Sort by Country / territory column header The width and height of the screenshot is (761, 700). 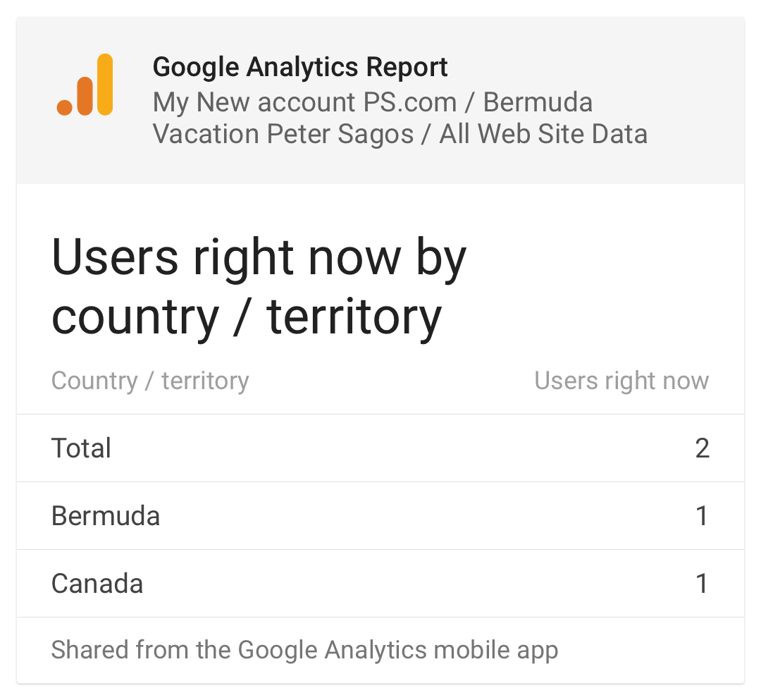[x=150, y=381]
